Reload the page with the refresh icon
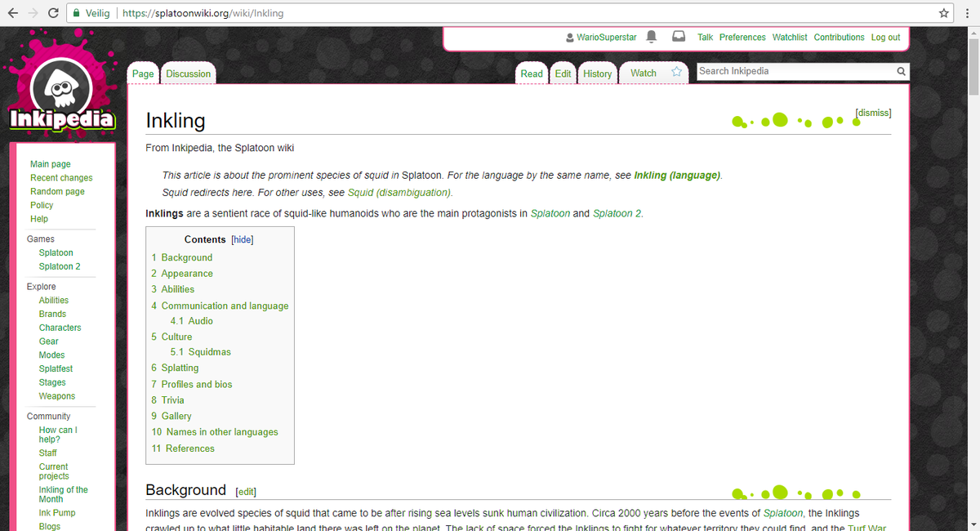The height and width of the screenshot is (531, 980). coord(53,13)
